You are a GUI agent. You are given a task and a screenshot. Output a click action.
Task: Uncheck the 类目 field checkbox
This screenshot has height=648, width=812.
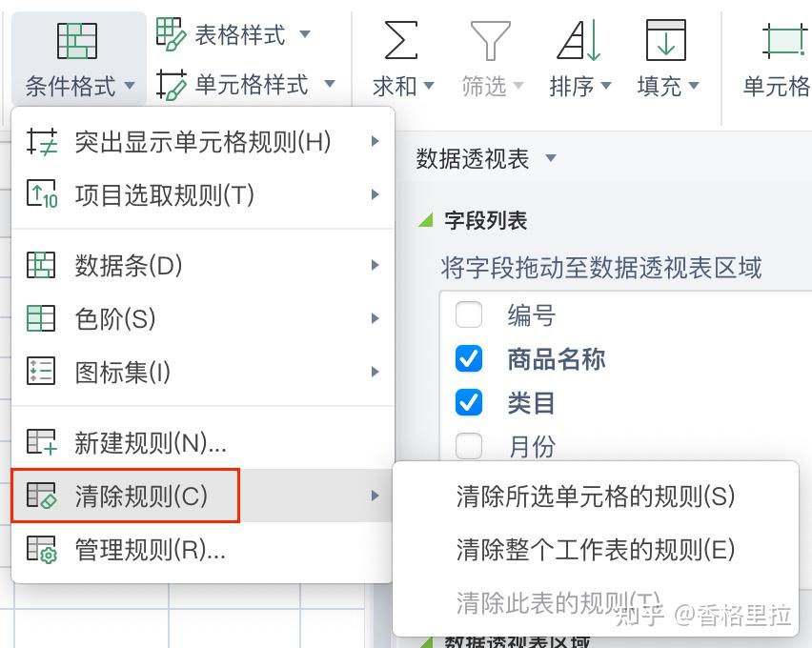[x=469, y=402]
